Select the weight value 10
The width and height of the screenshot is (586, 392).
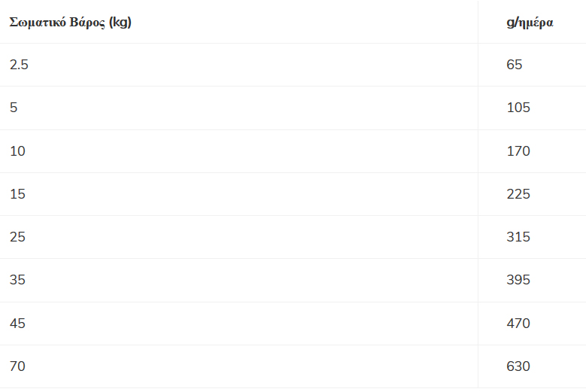pyautogui.click(x=17, y=151)
